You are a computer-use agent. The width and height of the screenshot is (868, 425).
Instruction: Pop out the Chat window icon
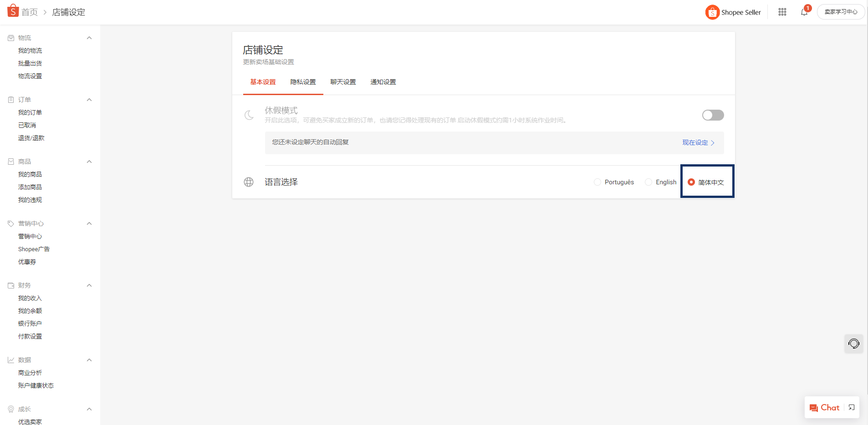[852, 408]
